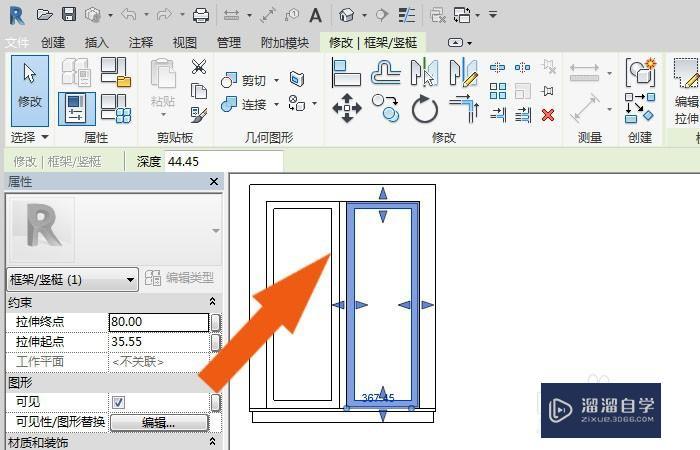700x450 pixels.
Task: Click the red X Delete tool
Action: 548,115
